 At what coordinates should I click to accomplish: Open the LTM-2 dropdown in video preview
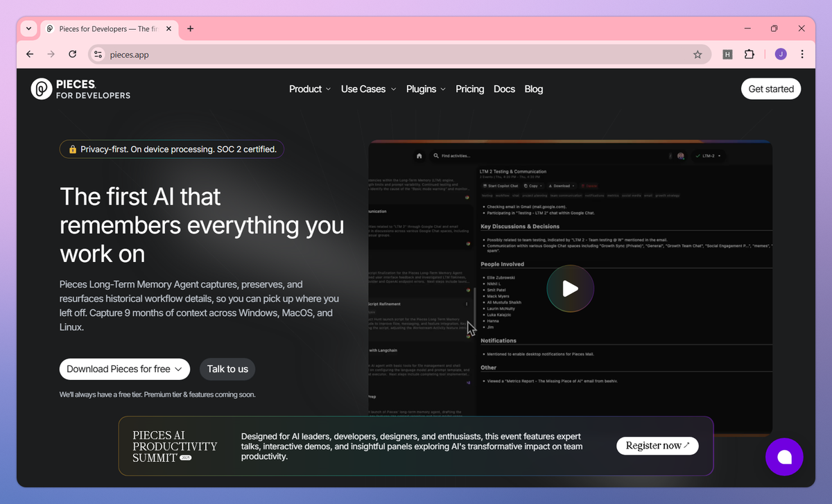point(708,156)
